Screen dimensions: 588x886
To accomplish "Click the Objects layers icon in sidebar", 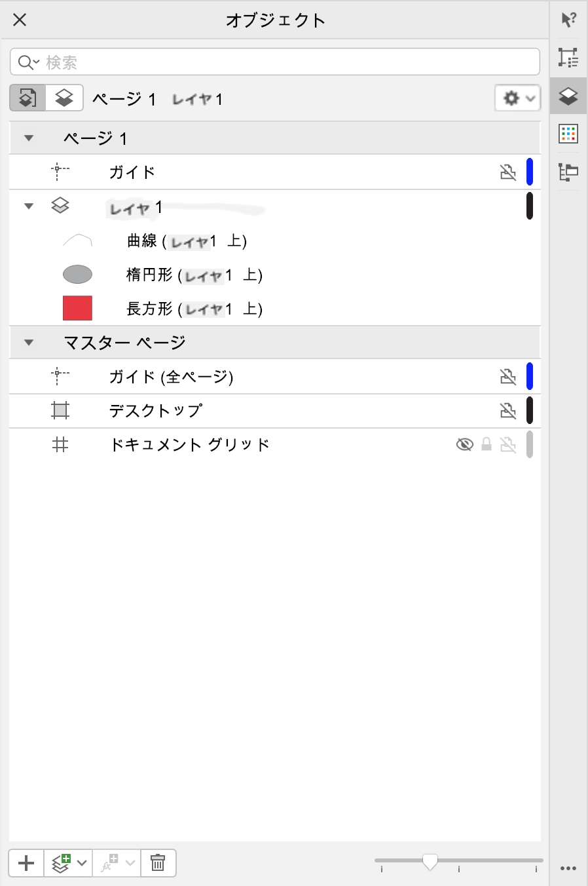I will coord(568,96).
